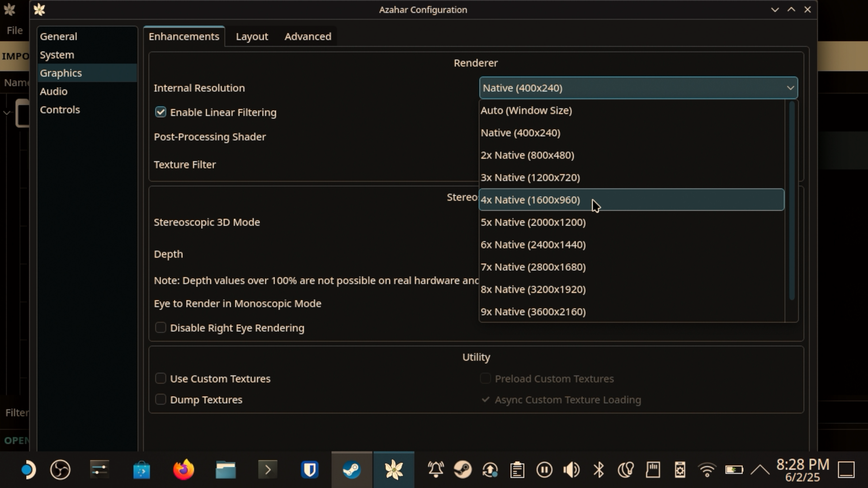Select 4x Native (1600x960) option
The height and width of the screenshot is (488, 868).
[632, 200]
